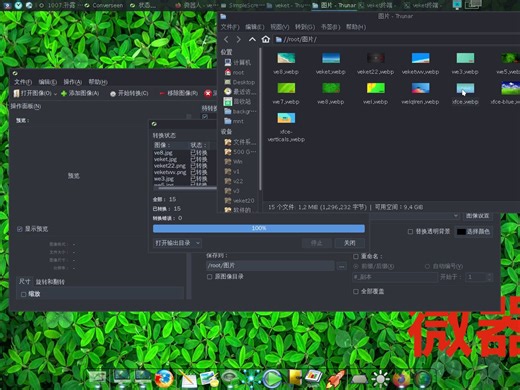
Task: Click 打开图像 open images in Converseen
Action: [x=32, y=93]
